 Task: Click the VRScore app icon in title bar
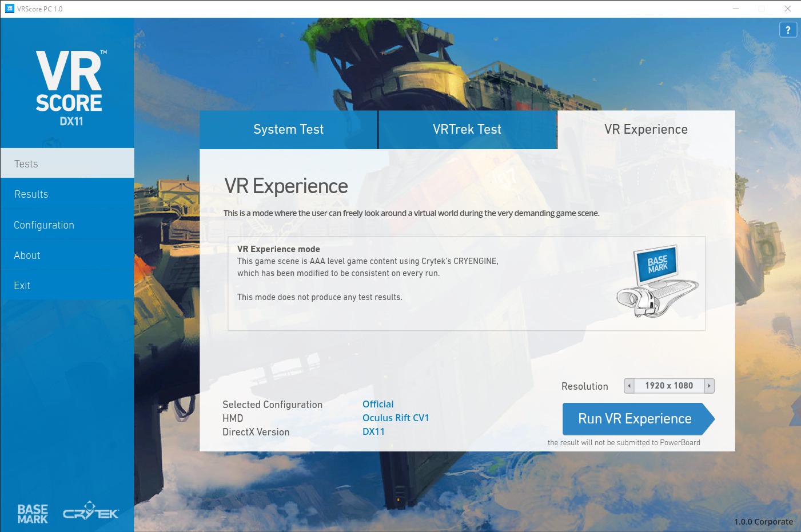pos(9,9)
